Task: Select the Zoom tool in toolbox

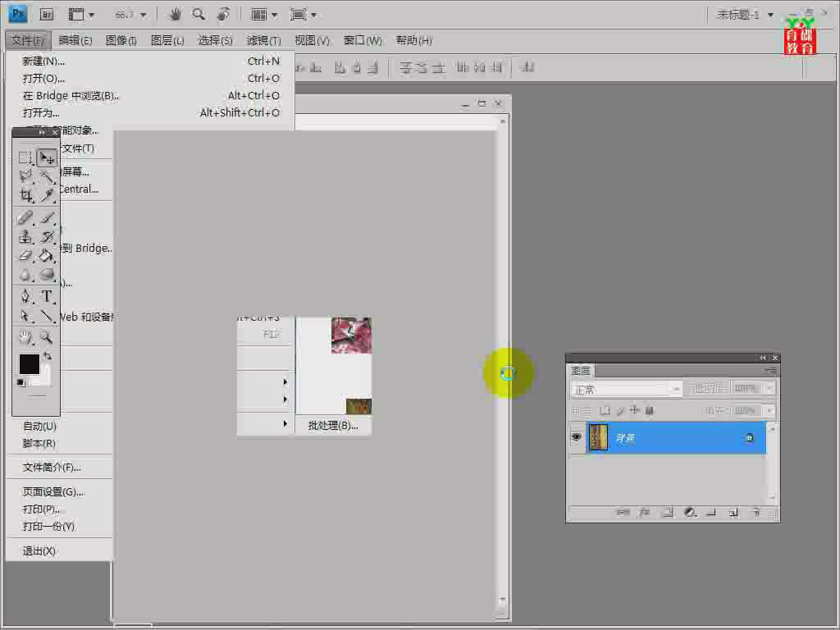Action: pyautogui.click(x=47, y=337)
